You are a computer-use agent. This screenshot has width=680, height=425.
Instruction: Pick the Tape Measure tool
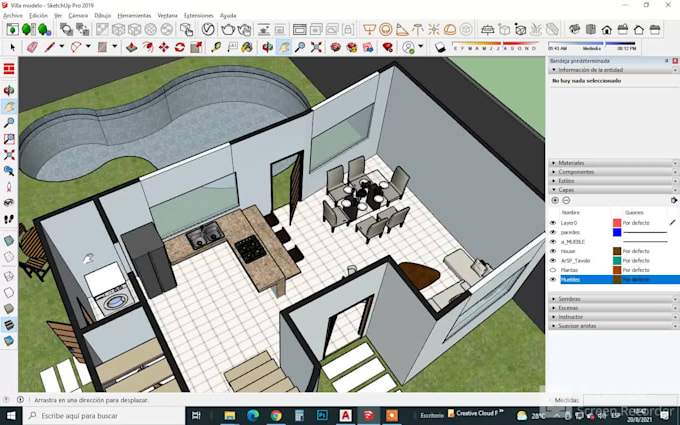point(216,47)
